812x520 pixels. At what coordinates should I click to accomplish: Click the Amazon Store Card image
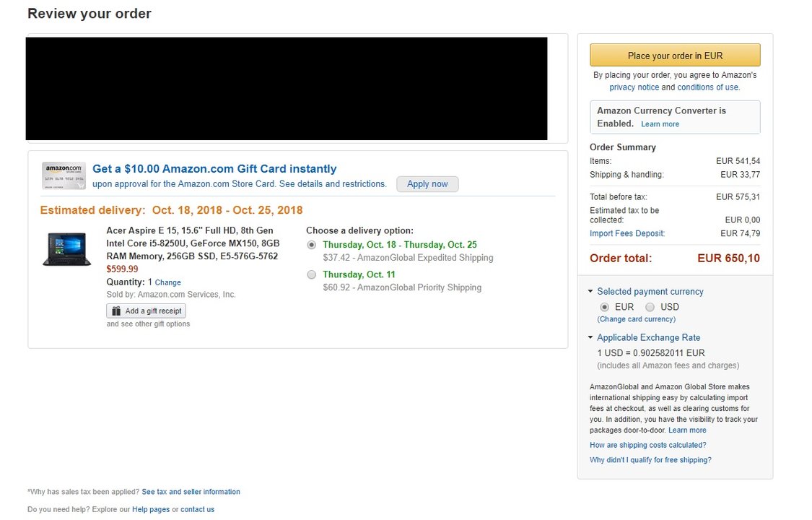point(64,175)
